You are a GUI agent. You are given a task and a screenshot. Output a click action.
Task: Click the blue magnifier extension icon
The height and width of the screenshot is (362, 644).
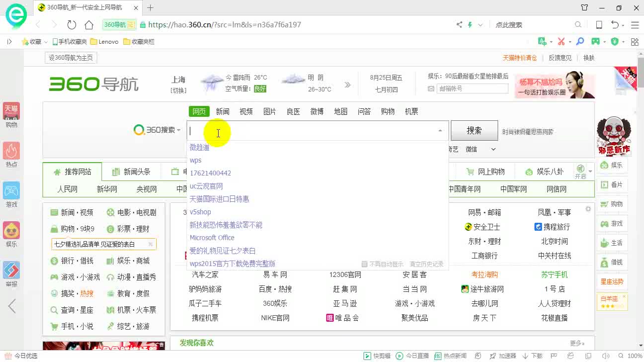pos(579,42)
